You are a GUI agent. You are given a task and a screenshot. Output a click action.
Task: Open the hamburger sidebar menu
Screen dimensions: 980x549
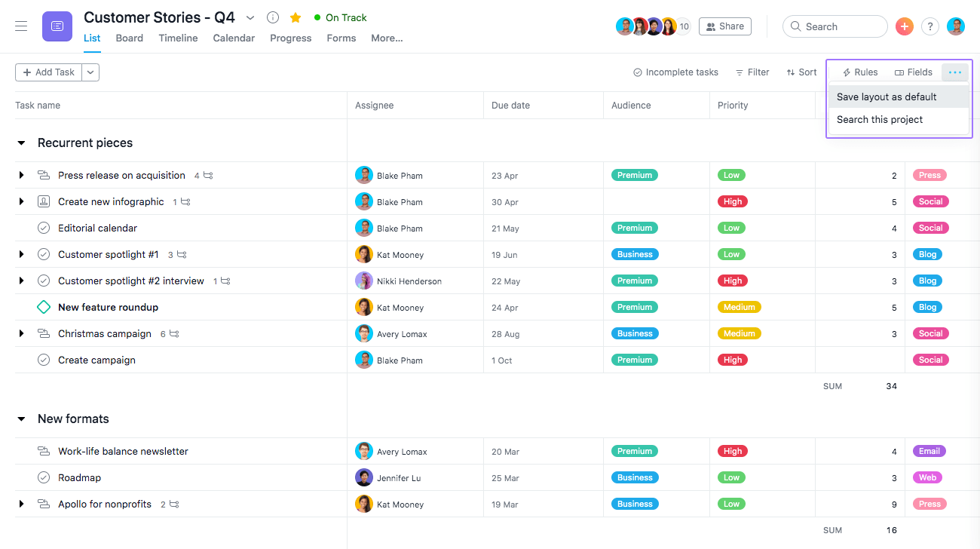[x=21, y=26]
